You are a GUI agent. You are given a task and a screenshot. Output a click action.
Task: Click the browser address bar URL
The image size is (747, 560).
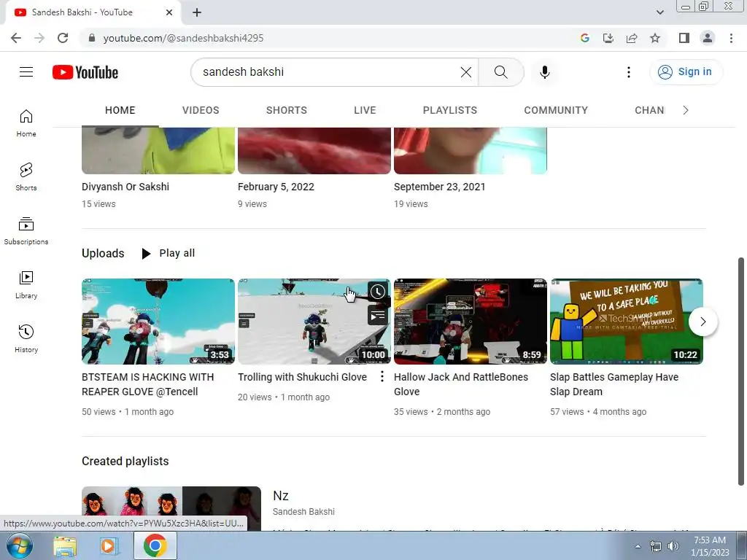(183, 38)
